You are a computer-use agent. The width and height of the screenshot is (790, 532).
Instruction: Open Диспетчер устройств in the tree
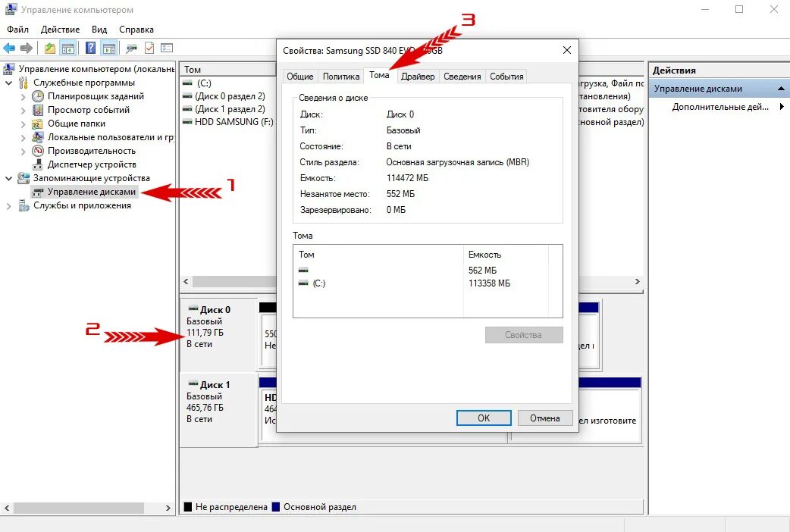tap(92, 164)
